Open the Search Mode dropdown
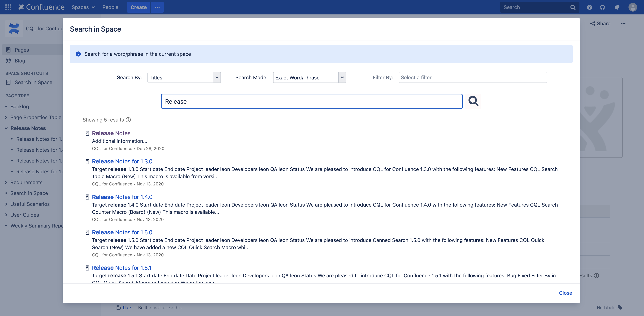Image resolution: width=644 pixels, height=316 pixels. pos(310,78)
